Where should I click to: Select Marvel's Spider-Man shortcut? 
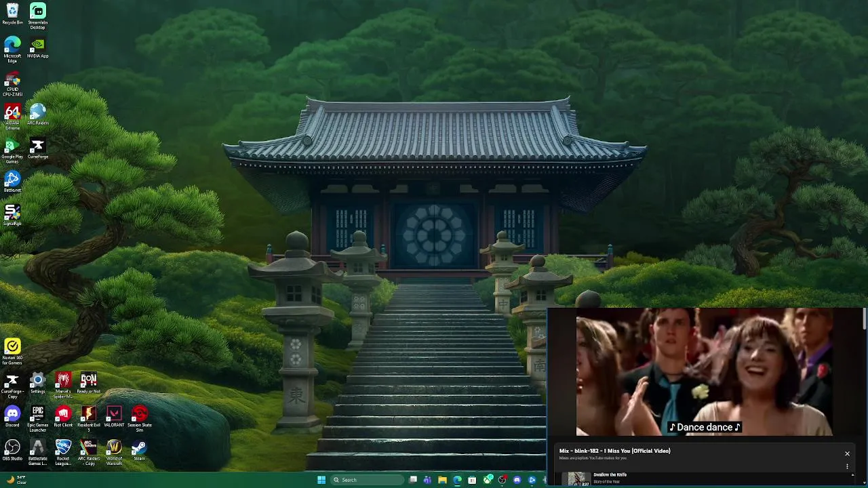pyautogui.click(x=63, y=385)
